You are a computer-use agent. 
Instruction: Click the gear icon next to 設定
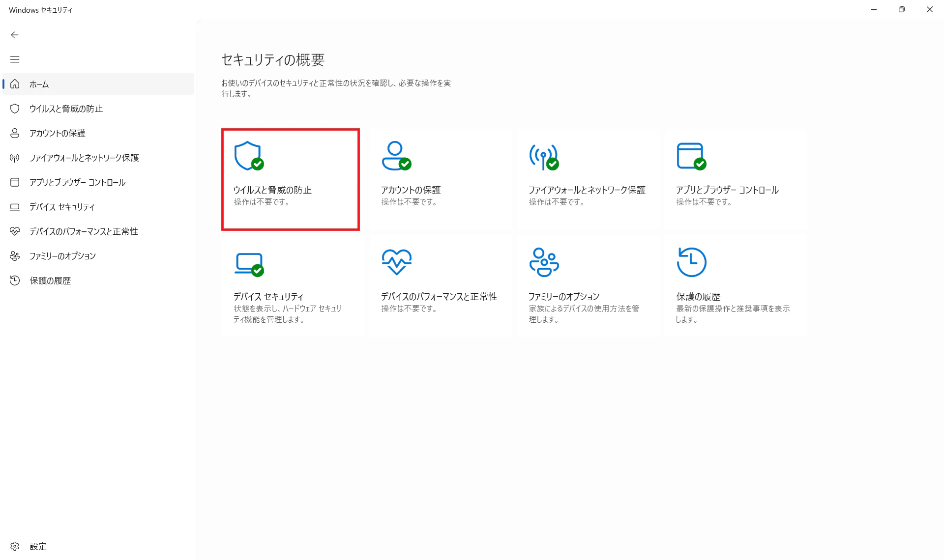[x=15, y=546]
